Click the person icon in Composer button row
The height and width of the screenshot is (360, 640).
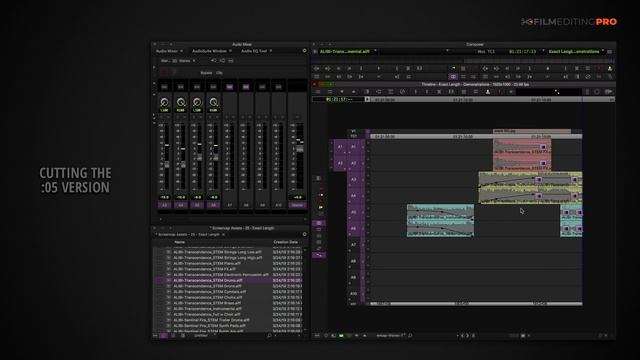pyautogui.click(x=610, y=68)
